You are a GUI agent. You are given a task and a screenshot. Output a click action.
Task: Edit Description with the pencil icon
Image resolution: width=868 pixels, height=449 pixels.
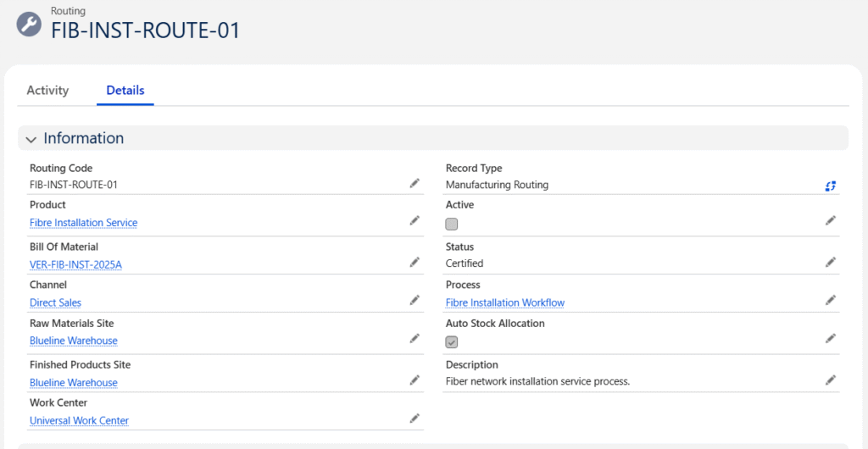click(x=831, y=380)
